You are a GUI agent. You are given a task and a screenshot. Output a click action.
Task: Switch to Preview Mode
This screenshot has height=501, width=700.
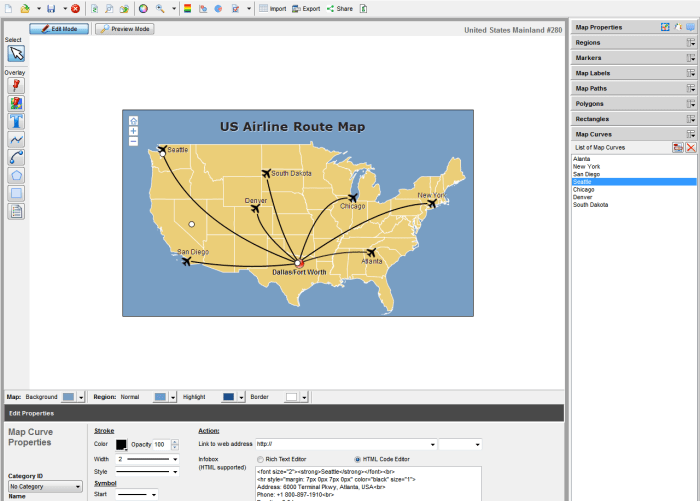click(x=125, y=29)
